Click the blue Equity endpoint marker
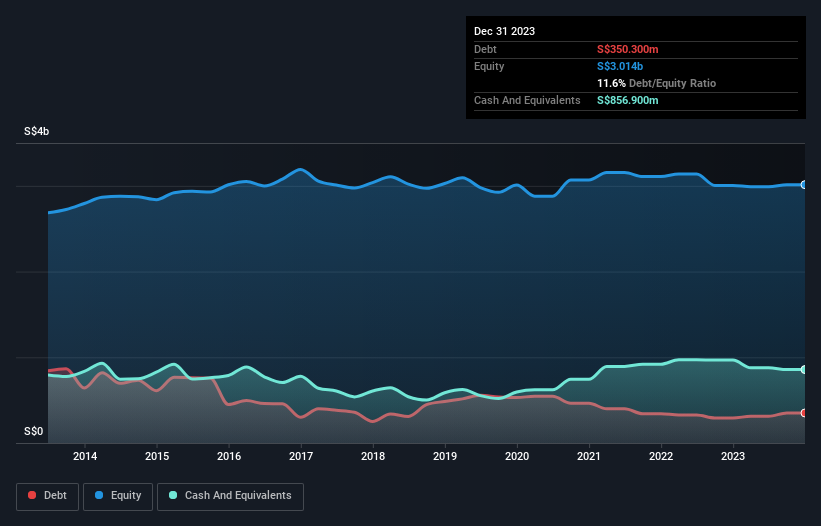Viewport: 821px width, 526px height. pos(803,185)
